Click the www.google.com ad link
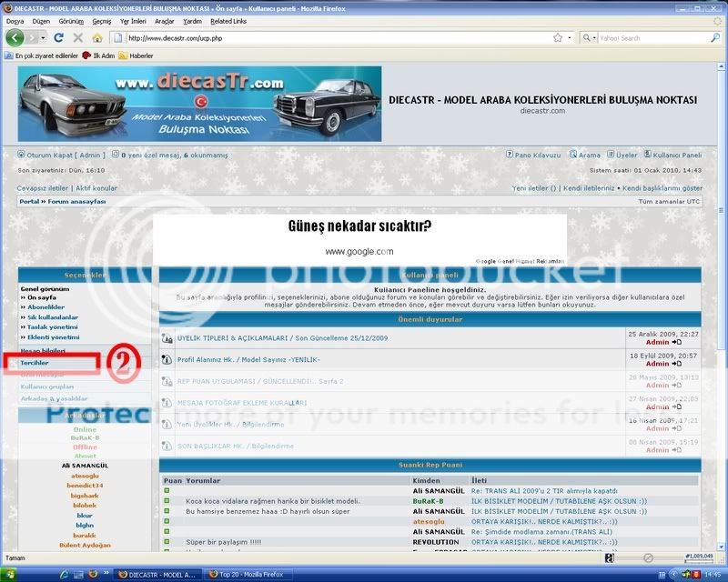The height and width of the screenshot is (582, 728). click(x=359, y=252)
